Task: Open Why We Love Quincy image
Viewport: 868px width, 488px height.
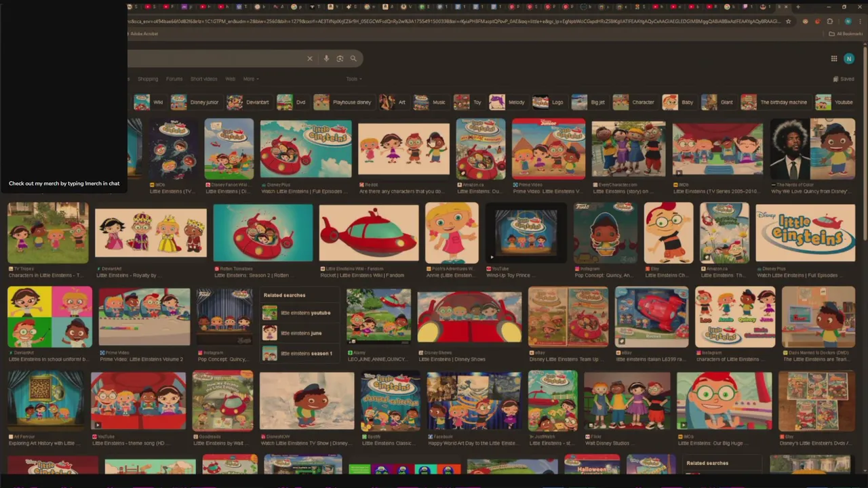Action: pyautogui.click(x=812, y=149)
